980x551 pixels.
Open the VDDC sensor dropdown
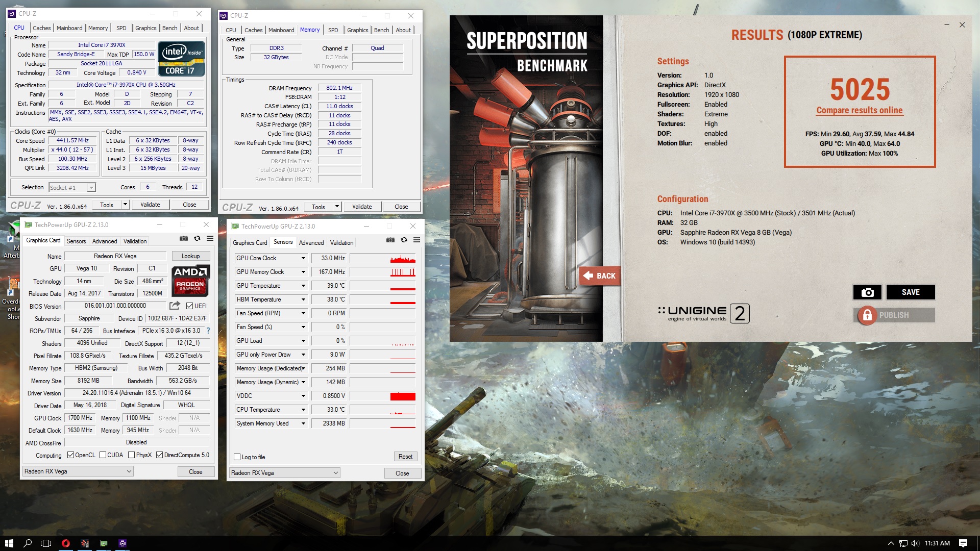[x=303, y=396]
